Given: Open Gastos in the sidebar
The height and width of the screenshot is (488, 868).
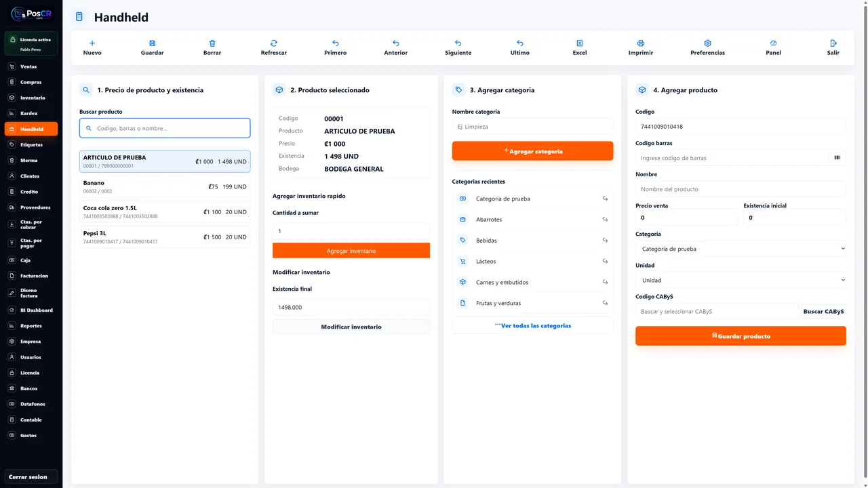Looking at the screenshot, I should point(31,434).
